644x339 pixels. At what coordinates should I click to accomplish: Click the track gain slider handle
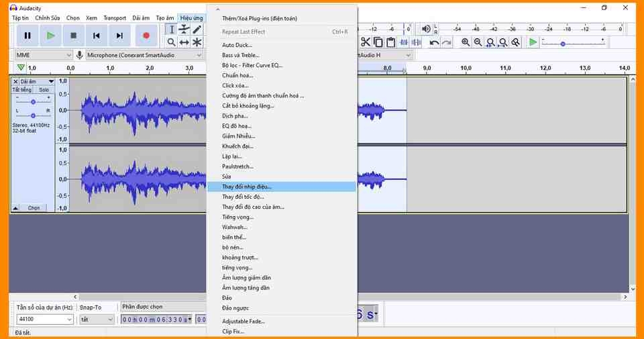[x=33, y=102]
